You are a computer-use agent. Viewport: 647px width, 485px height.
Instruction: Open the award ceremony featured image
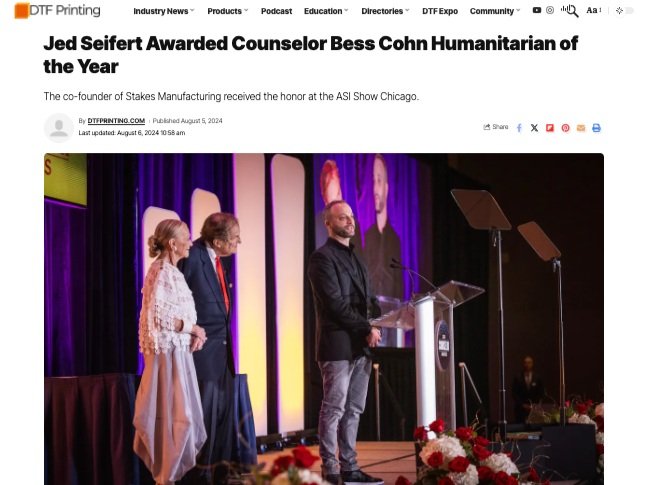tap(324, 319)
